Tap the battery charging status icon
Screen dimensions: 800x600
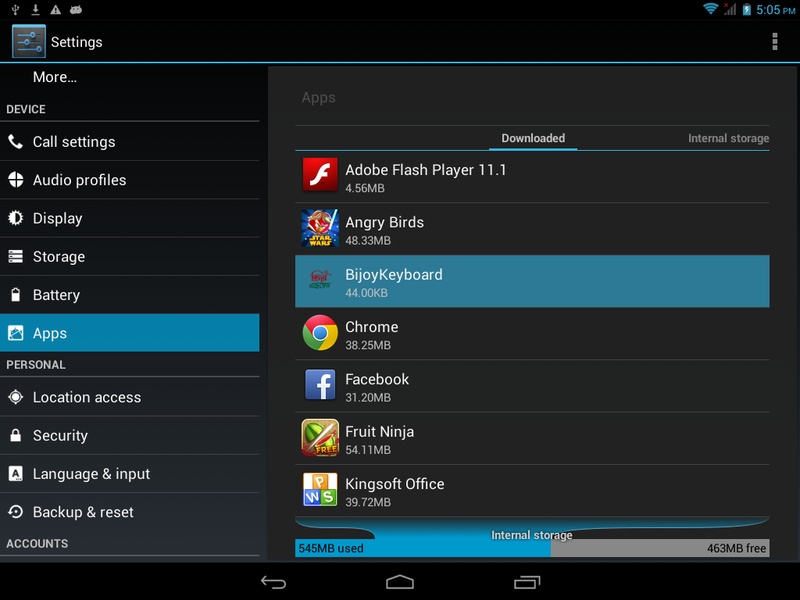(746, 9)
